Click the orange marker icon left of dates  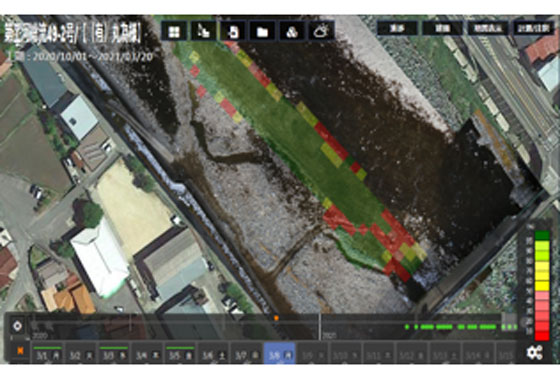[x=20, y=351]
